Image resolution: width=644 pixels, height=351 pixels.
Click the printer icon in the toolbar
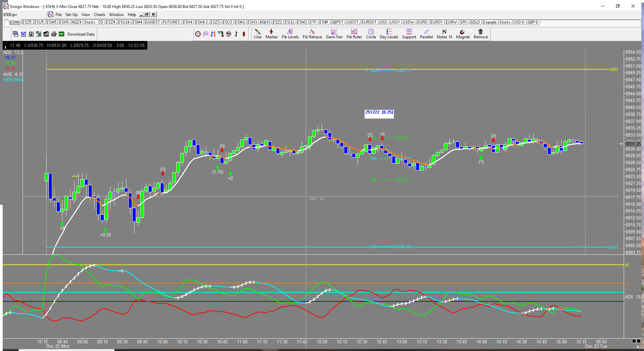54,34
